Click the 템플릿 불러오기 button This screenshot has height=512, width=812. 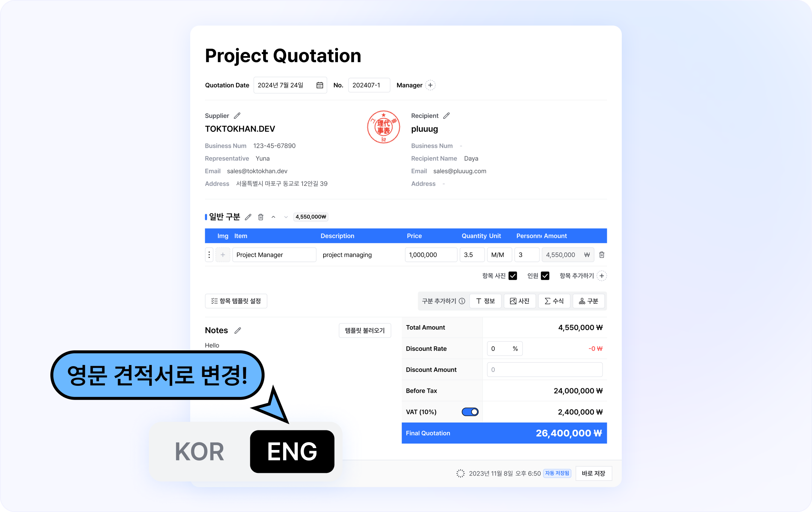[365, 330]
